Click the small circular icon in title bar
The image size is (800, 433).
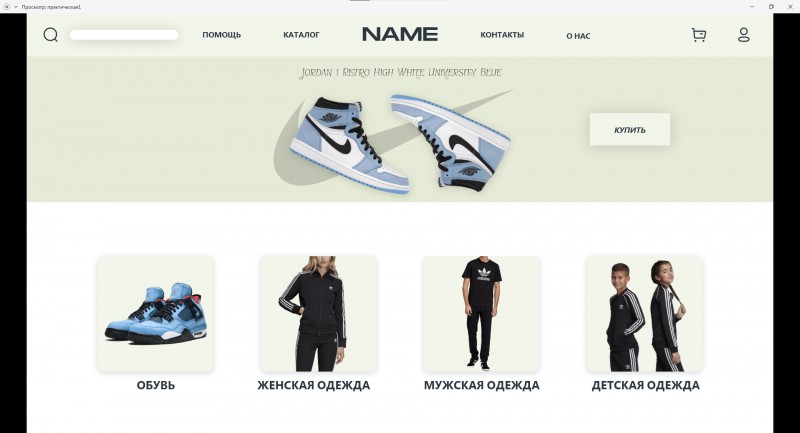(x=7, y=7)
